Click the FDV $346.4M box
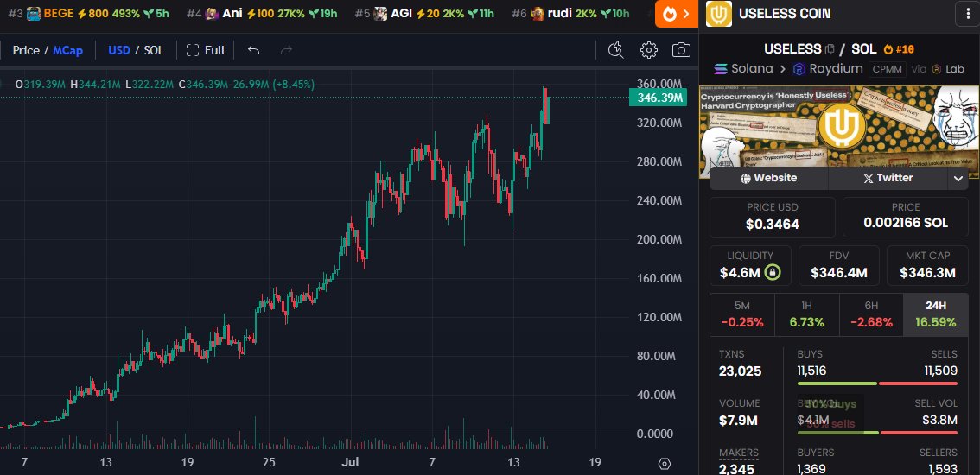 coord(839,266)
